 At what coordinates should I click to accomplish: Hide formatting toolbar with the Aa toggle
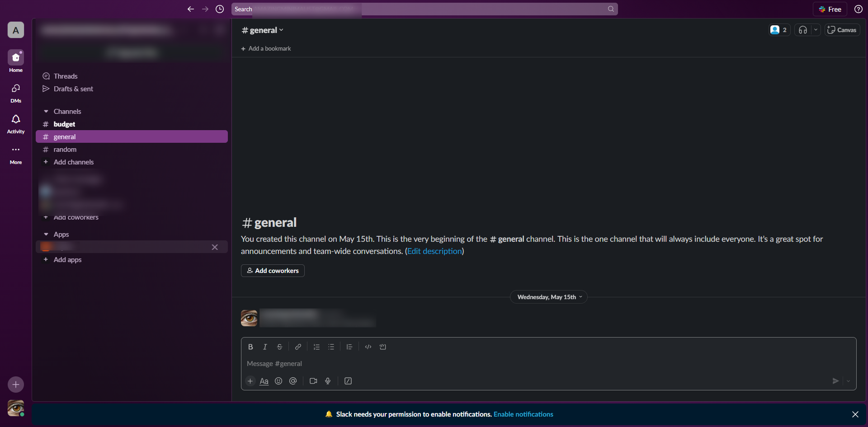[x=264, y=381]
